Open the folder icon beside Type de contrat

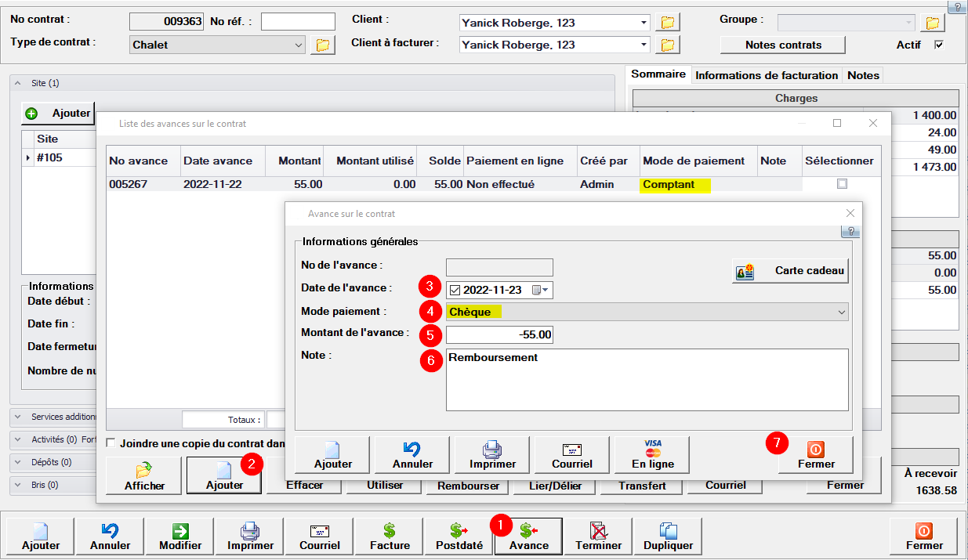pyautogui.click(x=322, y=45)
